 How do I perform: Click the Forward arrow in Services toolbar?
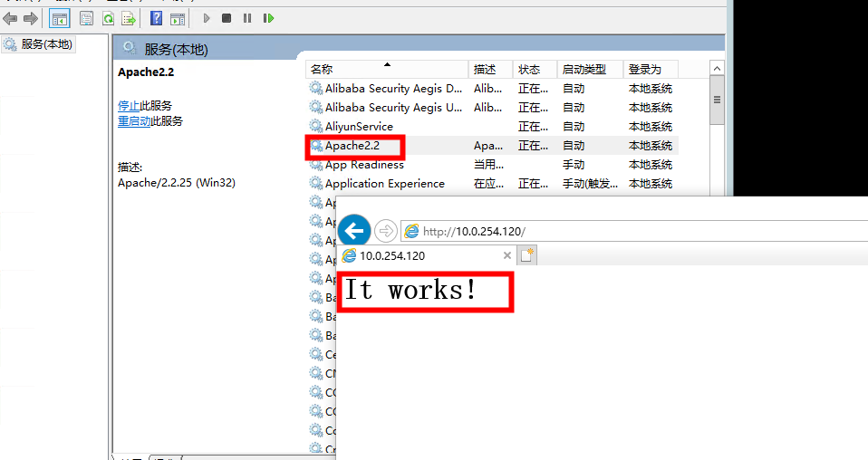click(x=31, y=19)
